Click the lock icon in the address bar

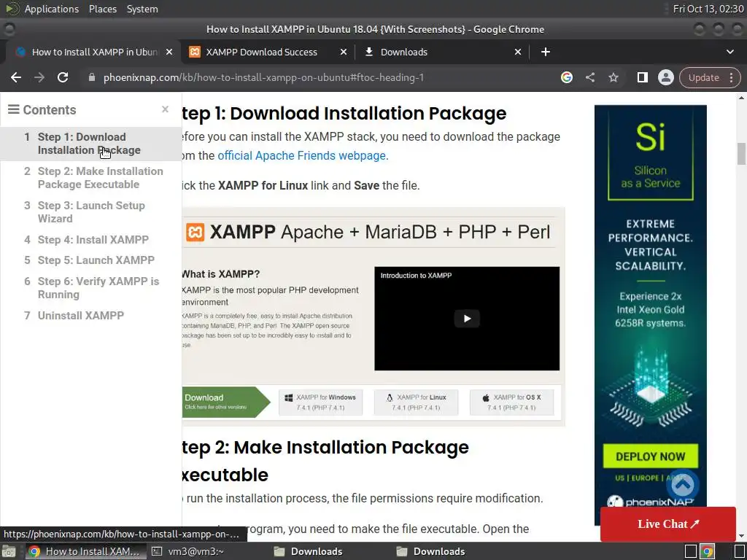click(92, 77)
